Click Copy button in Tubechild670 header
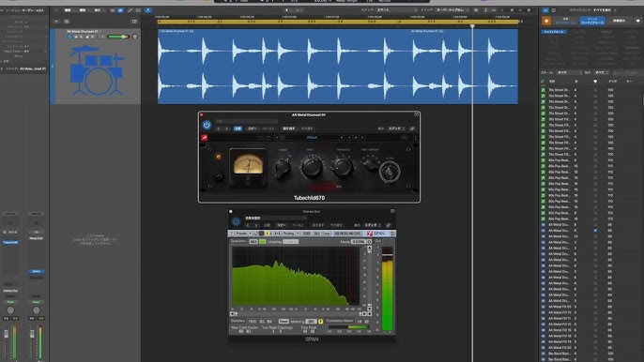The width and height of the screenshot is (644, 362). (253, 128)
